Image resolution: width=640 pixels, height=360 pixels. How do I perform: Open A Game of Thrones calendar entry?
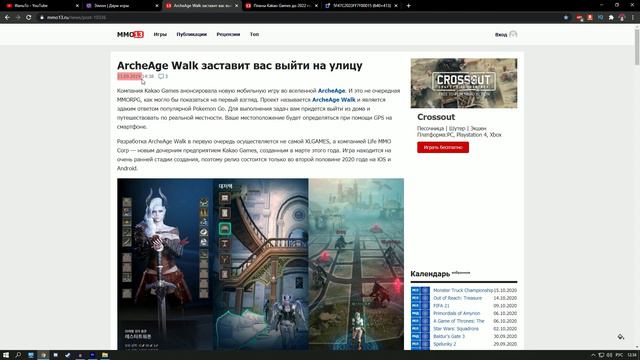(x=459, y=321)
